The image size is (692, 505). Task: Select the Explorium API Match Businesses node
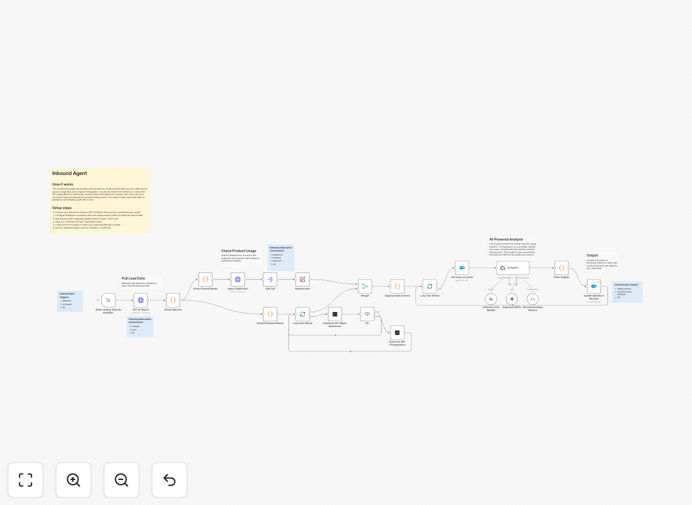pos(335,314)
